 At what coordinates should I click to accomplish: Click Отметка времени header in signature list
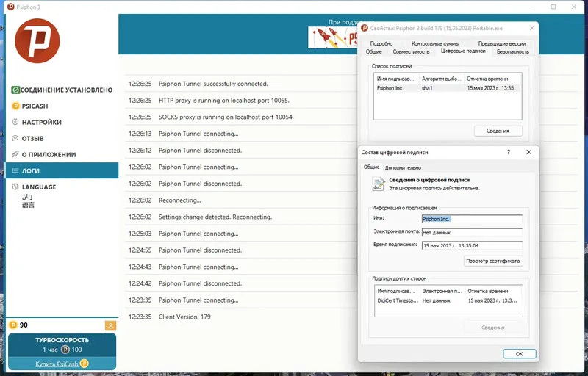492,79
